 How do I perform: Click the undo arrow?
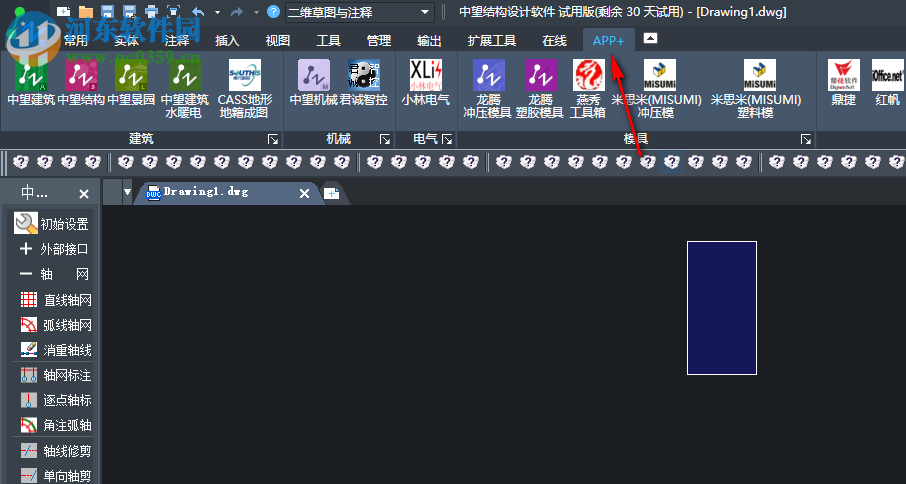pyautogui.click(x=198, y=12)
